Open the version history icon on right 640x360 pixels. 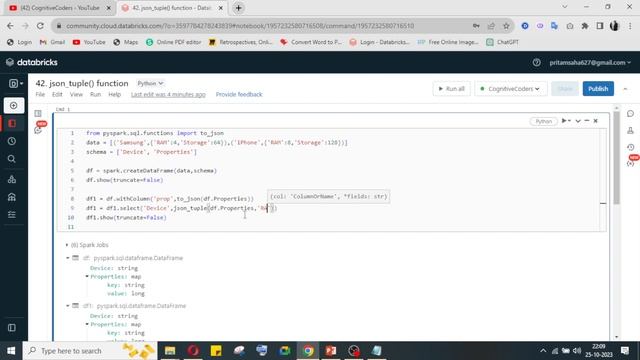[x=630, y=147]
